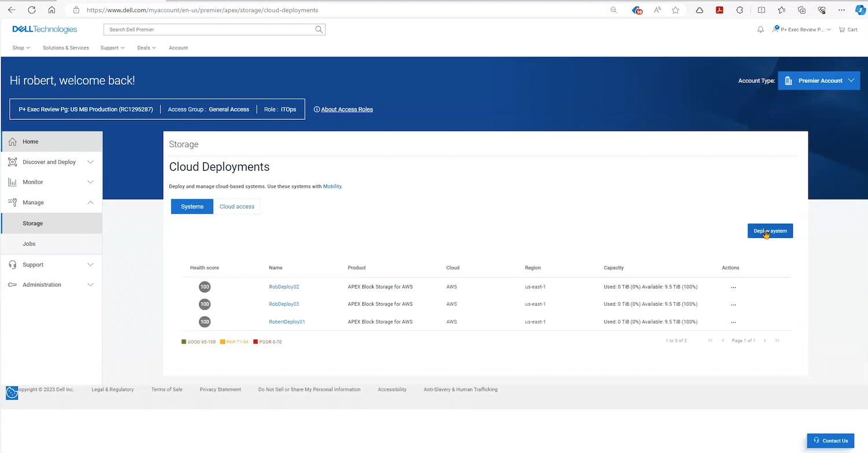The height and width of the screenshot is (453, 868).
Task: Click the search magnifier in Dell search box
Action: (319, 30)
